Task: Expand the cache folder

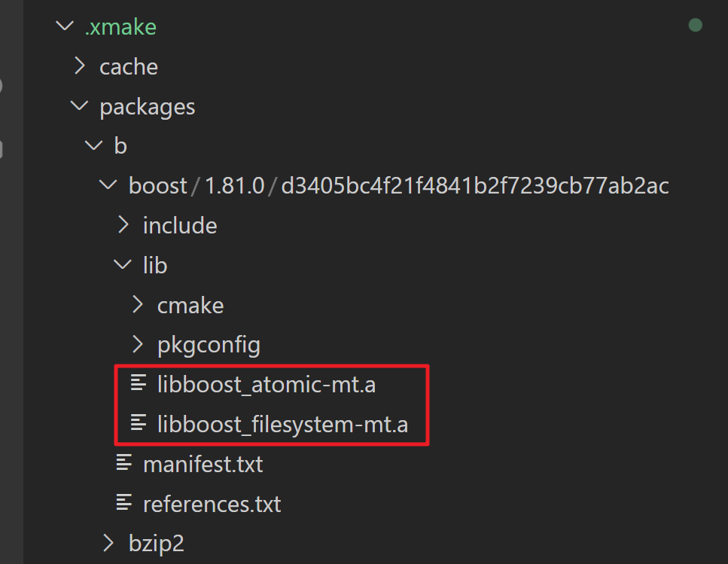Action: tap(79, 66)
